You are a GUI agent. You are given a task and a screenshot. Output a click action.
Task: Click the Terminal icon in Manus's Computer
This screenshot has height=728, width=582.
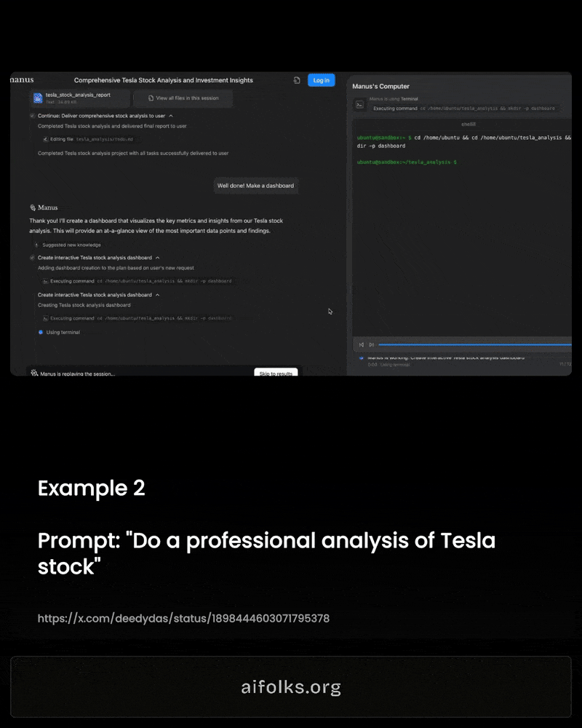pos(359,104)
